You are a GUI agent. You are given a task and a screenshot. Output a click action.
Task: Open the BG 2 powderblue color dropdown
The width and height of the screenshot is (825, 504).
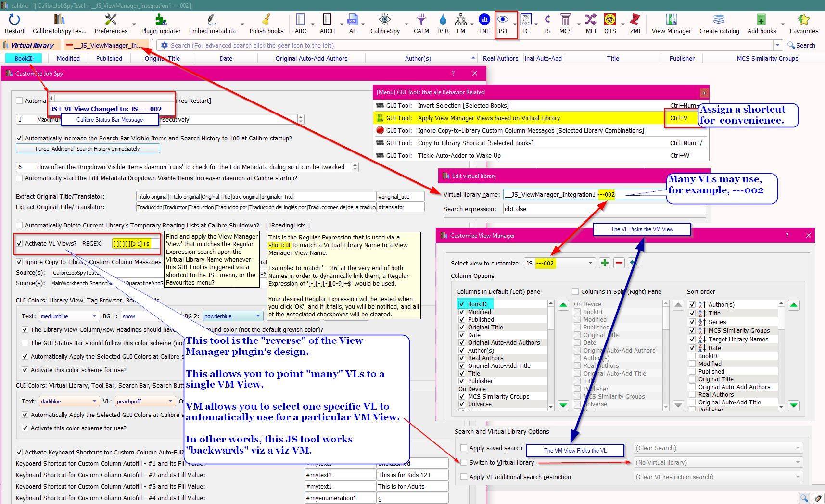[232, 316]
